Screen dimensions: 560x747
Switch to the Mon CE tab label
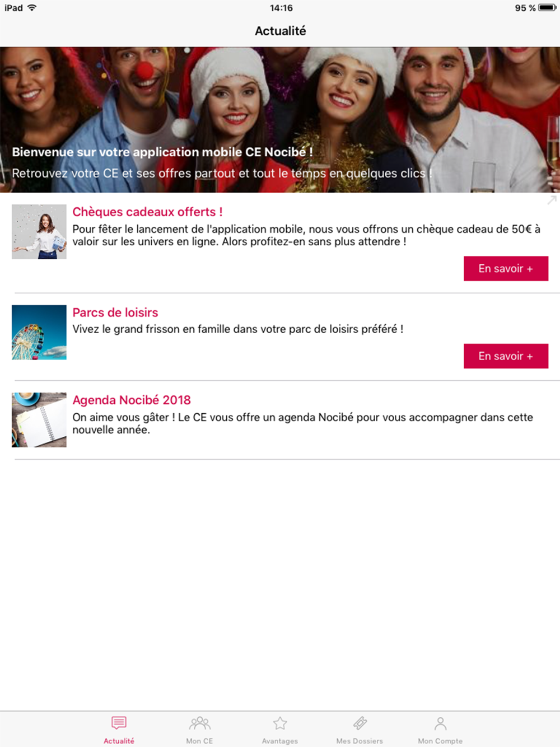click(x=199, y=741)
